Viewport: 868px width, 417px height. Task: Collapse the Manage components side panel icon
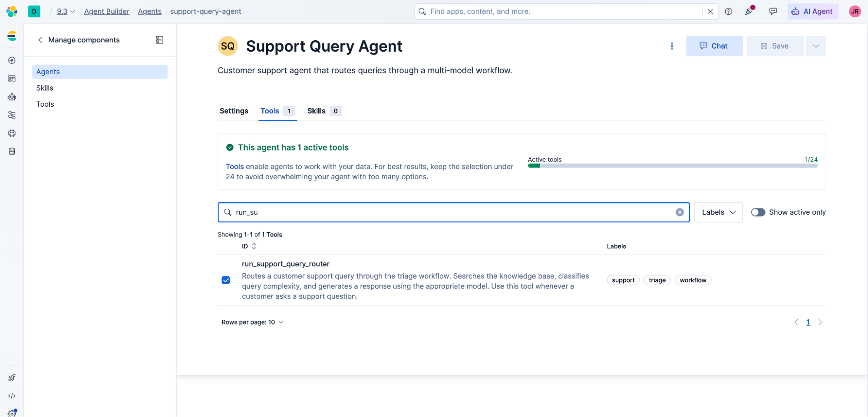click(x=159, y=40)
